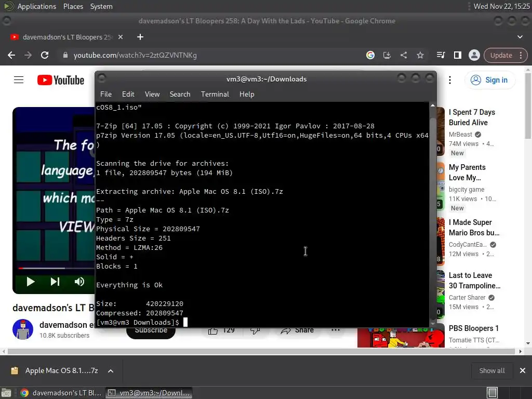Screen dimensions: 532x399
Task: Open 'I Made Super Mario Bros' video
Action: point(474,228)
